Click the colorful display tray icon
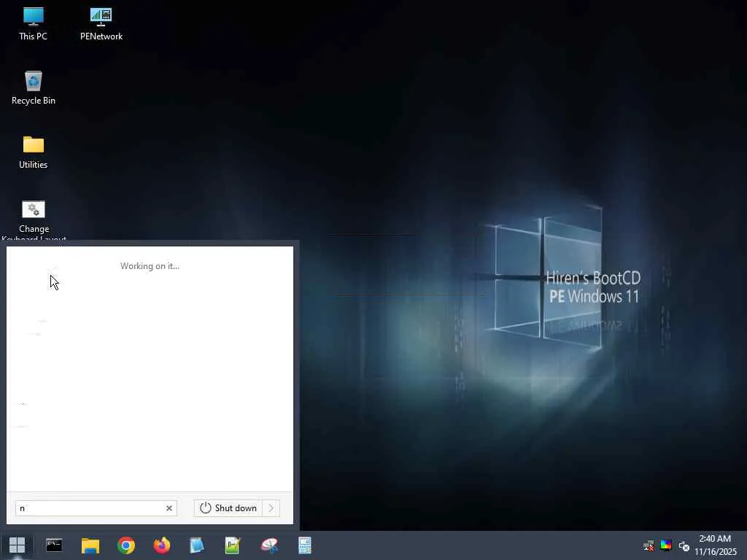This screenshot has height=560, width=747. tap(666, 545)
